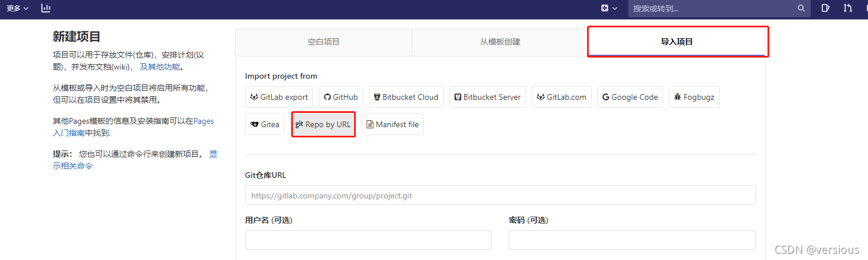Viewport: 868px width, 260px height.
Task: Open the 更多 dropdown in the top bar
Action: [17, 8]
